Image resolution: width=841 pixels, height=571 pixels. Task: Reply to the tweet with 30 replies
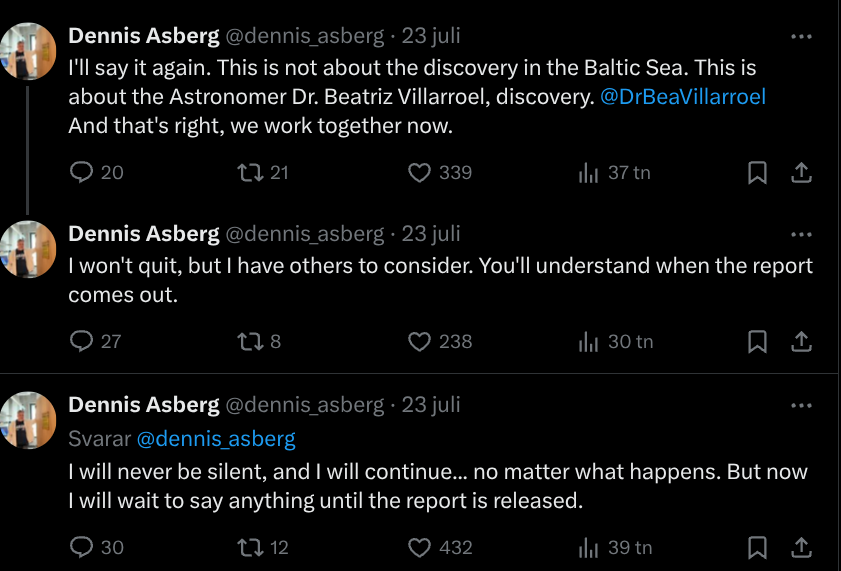tap(82, 548)
